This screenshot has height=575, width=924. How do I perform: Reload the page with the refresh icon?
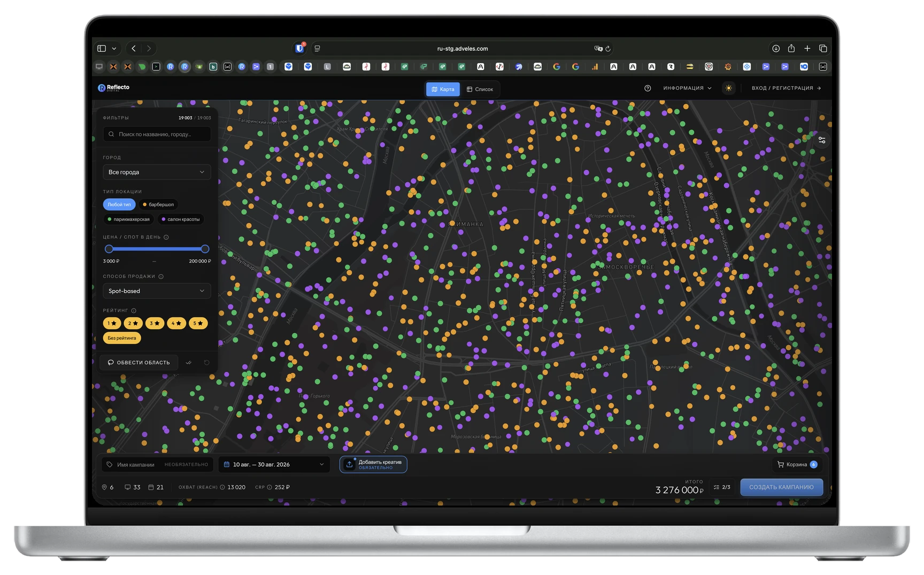608,49
